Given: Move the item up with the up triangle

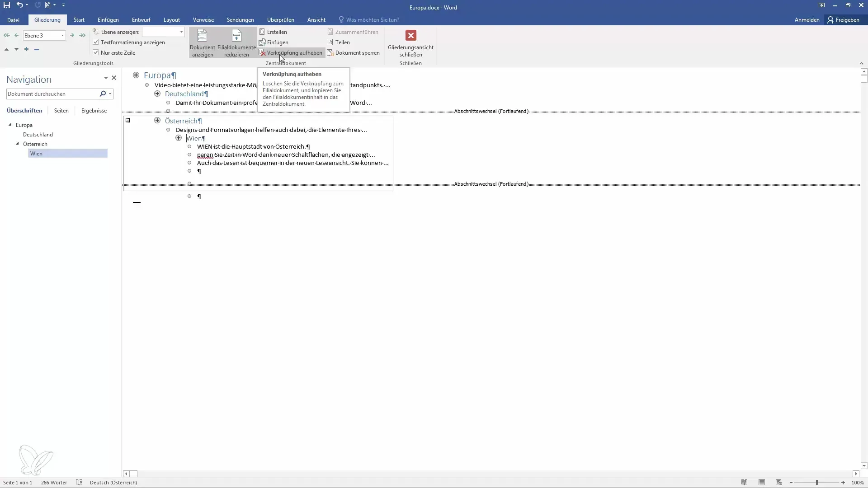Looking at the screenshot, I should (6, 49).
